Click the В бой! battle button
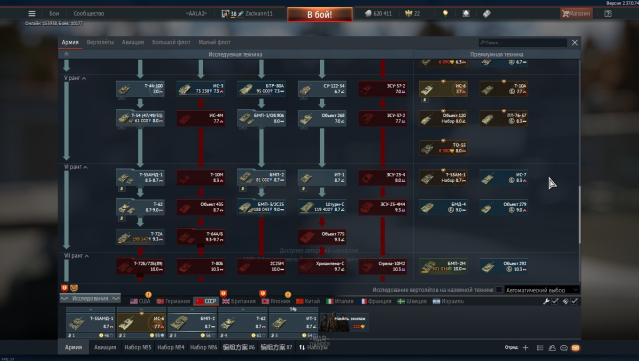The height and width of the screenshot is (361, 639). tap(320, 15)
